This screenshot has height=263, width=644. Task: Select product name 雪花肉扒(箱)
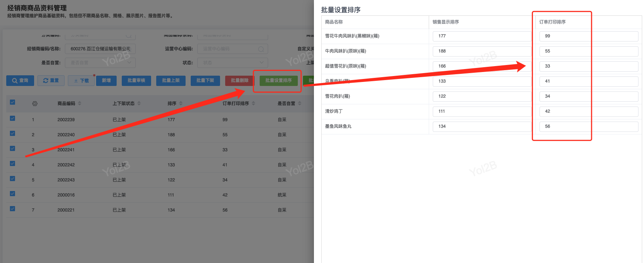tap(337, 96)
